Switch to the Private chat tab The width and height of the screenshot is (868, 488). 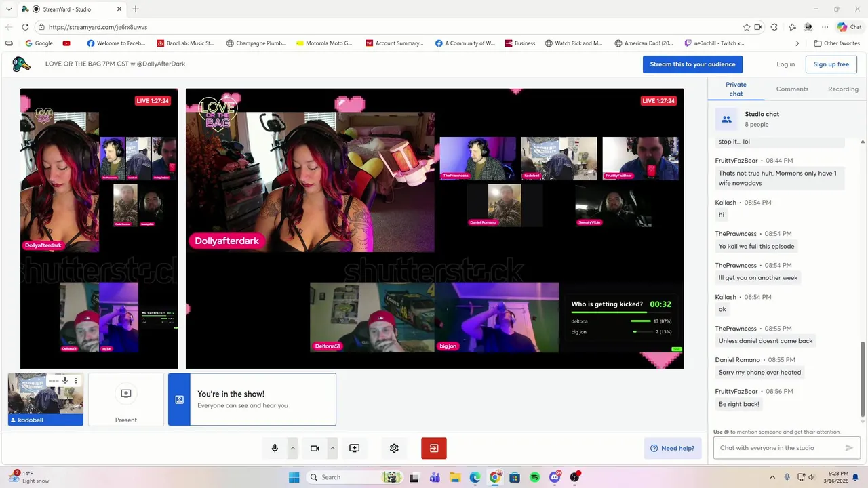click(x=736, y=89)
